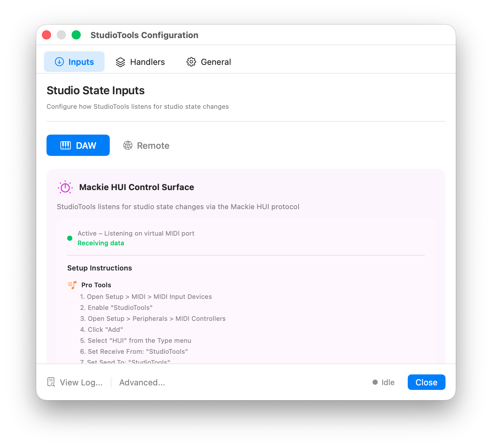Open the View Log link
The height and width of the screenshot is (448, 492).
pos(81,382)
